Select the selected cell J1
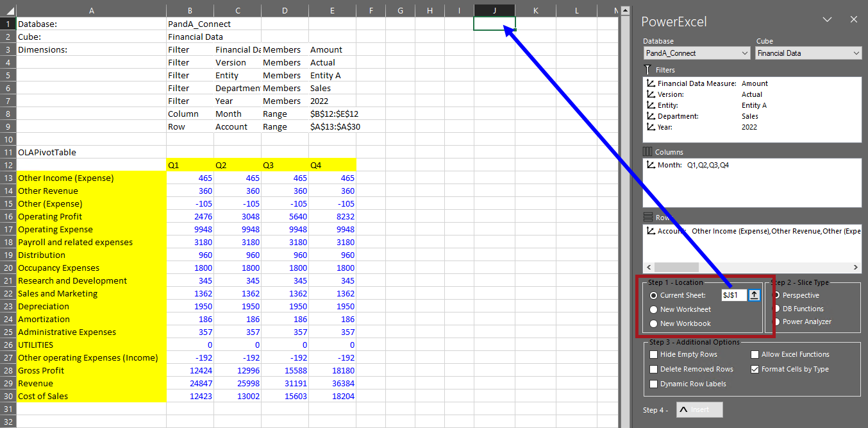This screenshot has width=868, height=428. click(x=494, y=24)
